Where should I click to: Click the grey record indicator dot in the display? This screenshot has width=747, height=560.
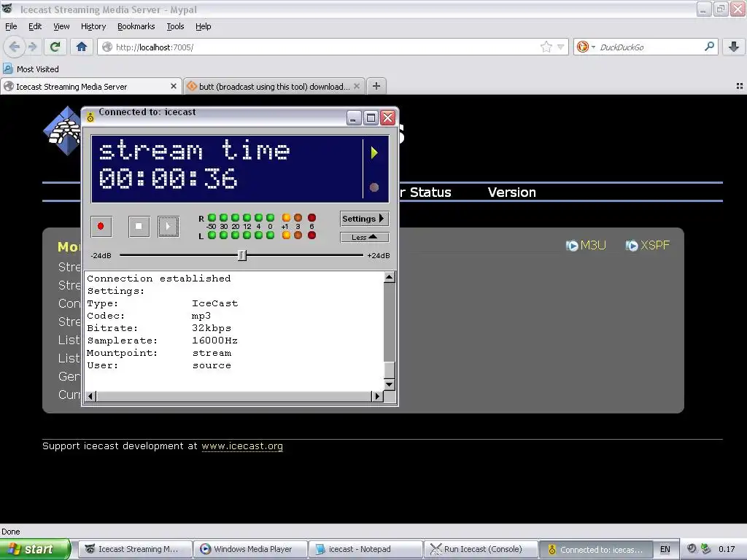[374, 187]
